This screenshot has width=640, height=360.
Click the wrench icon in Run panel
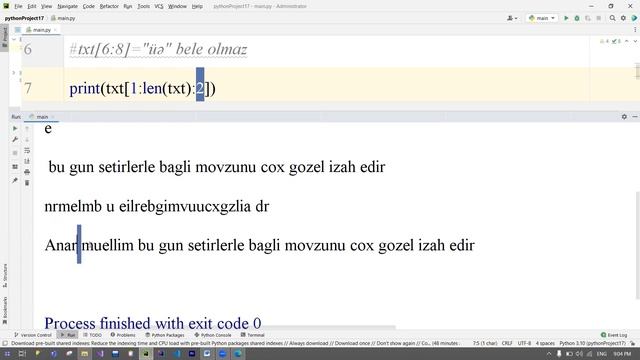pos(15,140)
